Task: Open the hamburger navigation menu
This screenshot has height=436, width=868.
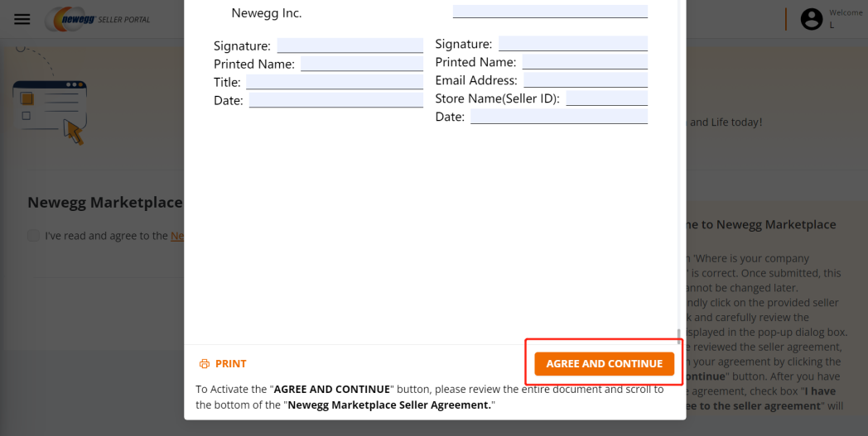Action: 22,19
